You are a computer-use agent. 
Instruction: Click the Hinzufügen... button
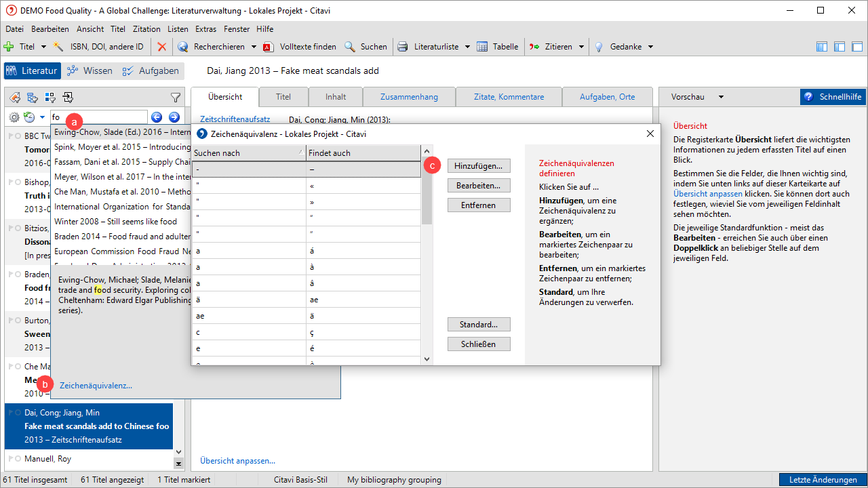click(x=478, y=165)
